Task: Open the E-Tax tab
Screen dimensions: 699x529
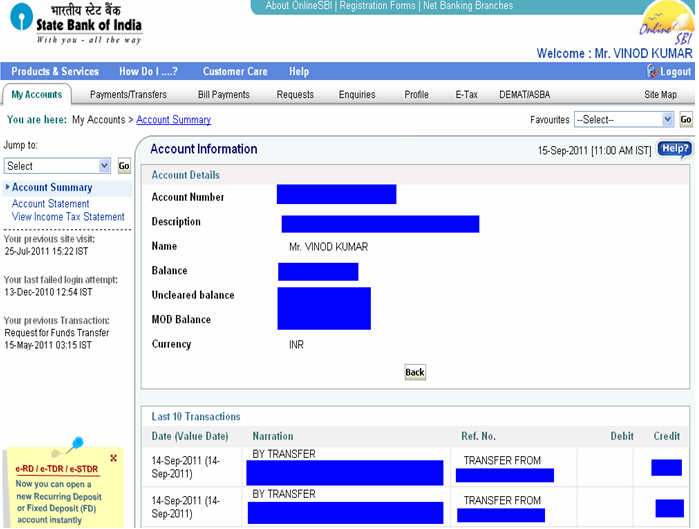Action: coord(466,94)
